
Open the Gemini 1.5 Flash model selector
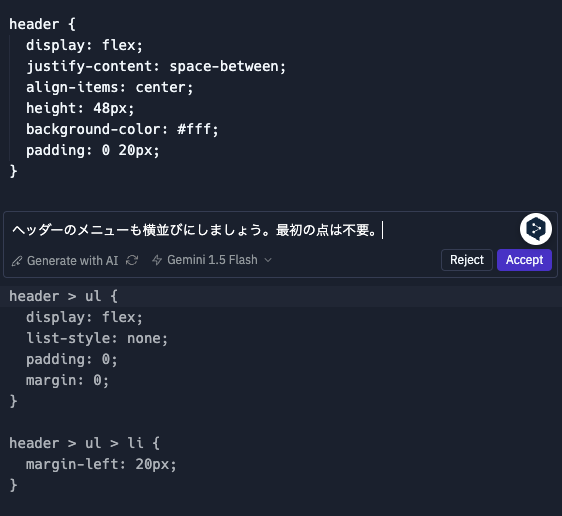click(212, 260)
